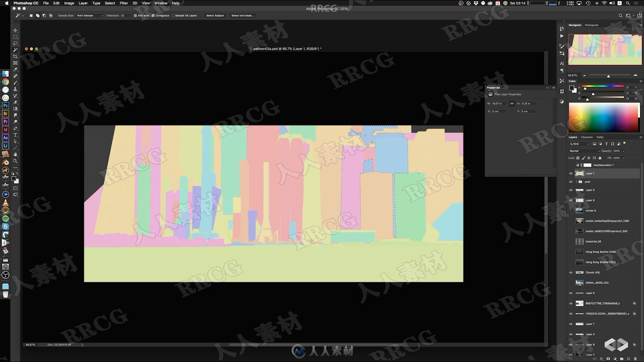Select the Eyedropper tool
Image resolution: width=644 pixels, height=362 pixels.
pos(15,70)
